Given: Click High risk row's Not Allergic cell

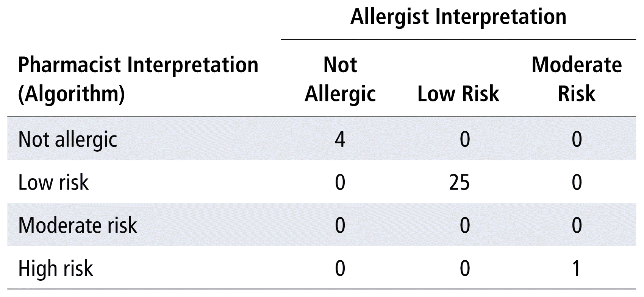Looking at the screenshot, I should coord(340,269).
